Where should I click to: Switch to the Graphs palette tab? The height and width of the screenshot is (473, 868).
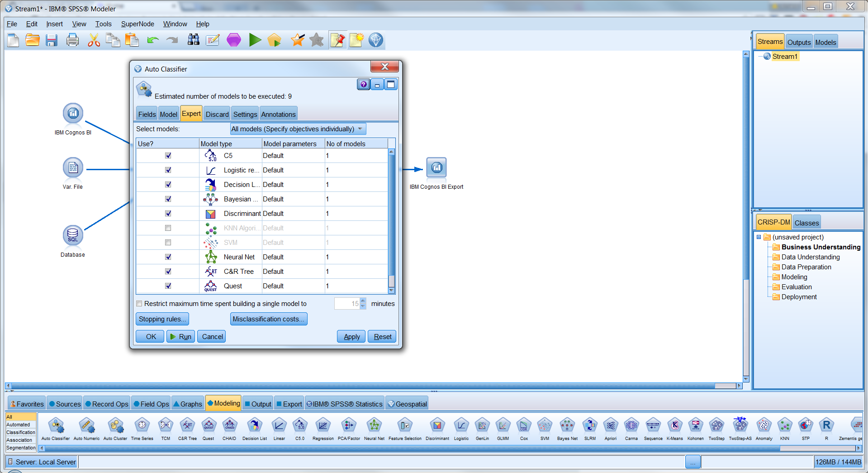(188, 404)
